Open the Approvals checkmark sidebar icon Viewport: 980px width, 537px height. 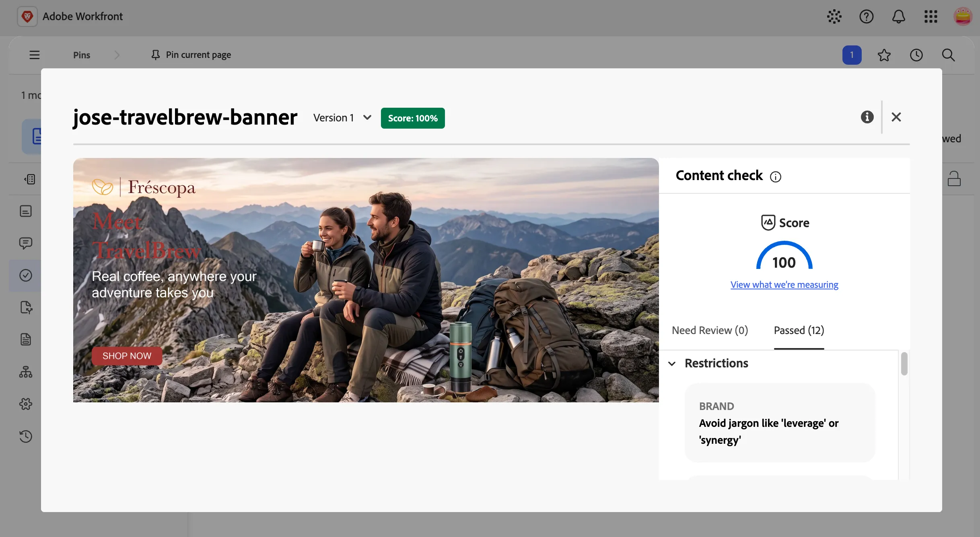point(26,275)
